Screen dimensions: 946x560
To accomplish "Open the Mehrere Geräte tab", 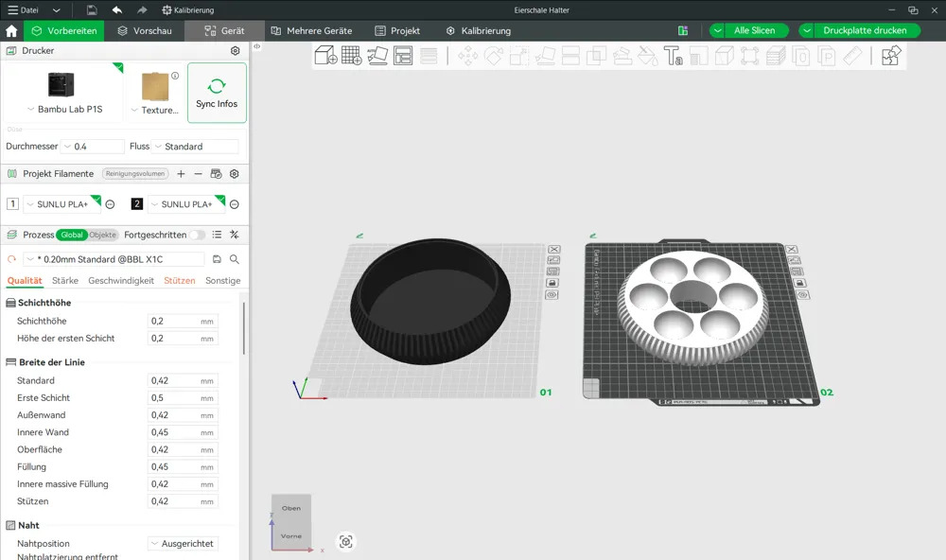I will click(x=311, y=31).
